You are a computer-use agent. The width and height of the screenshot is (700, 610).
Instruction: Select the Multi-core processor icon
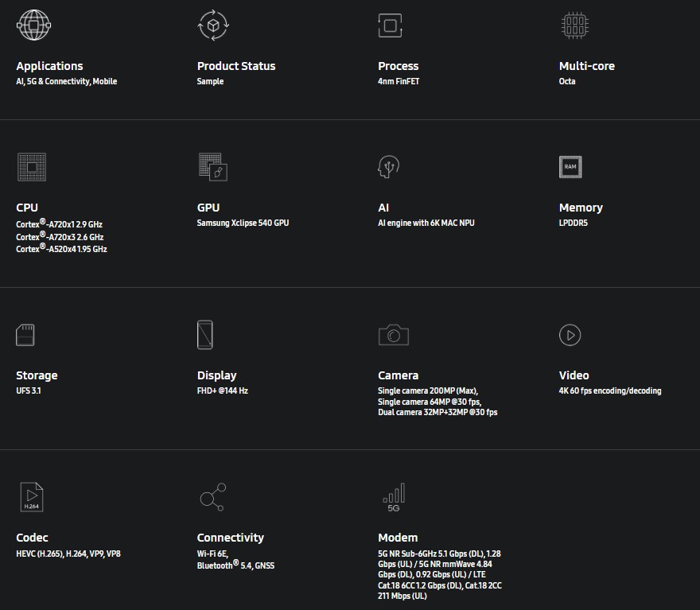[575, 25]
